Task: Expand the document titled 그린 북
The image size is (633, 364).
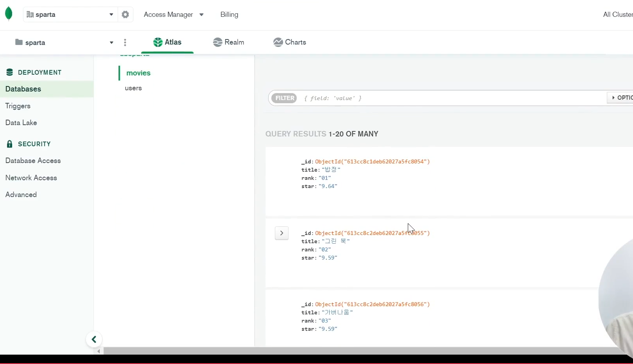Action: [282, 233]
